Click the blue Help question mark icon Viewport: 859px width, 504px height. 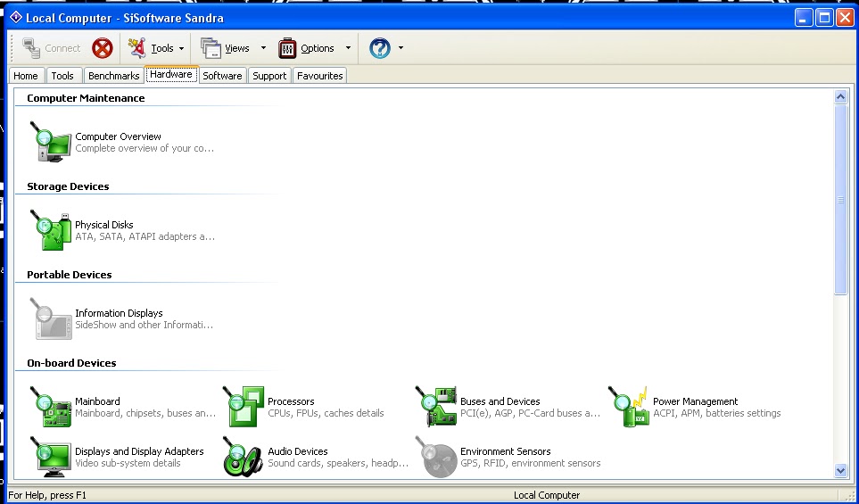tap(380, 48)
